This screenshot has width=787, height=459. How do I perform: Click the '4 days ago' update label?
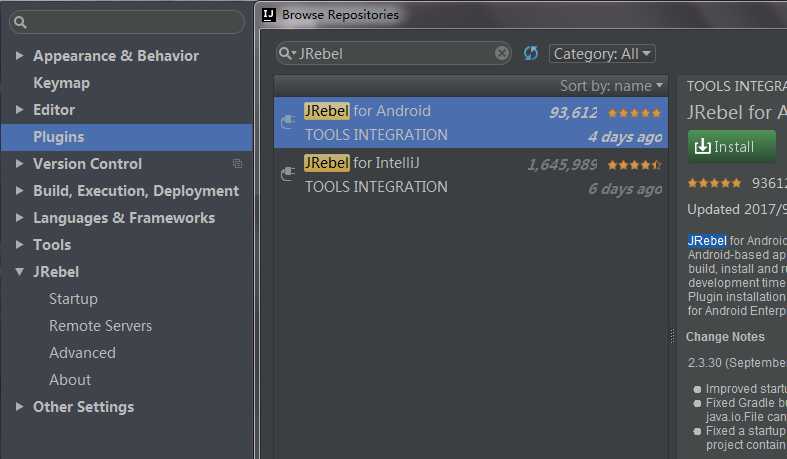pos(625,137)
